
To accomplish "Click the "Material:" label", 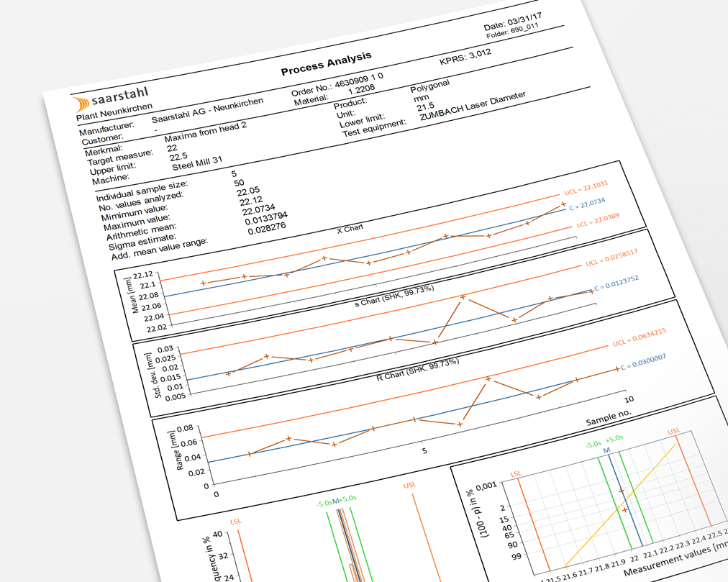I will [x=311, y=99].
